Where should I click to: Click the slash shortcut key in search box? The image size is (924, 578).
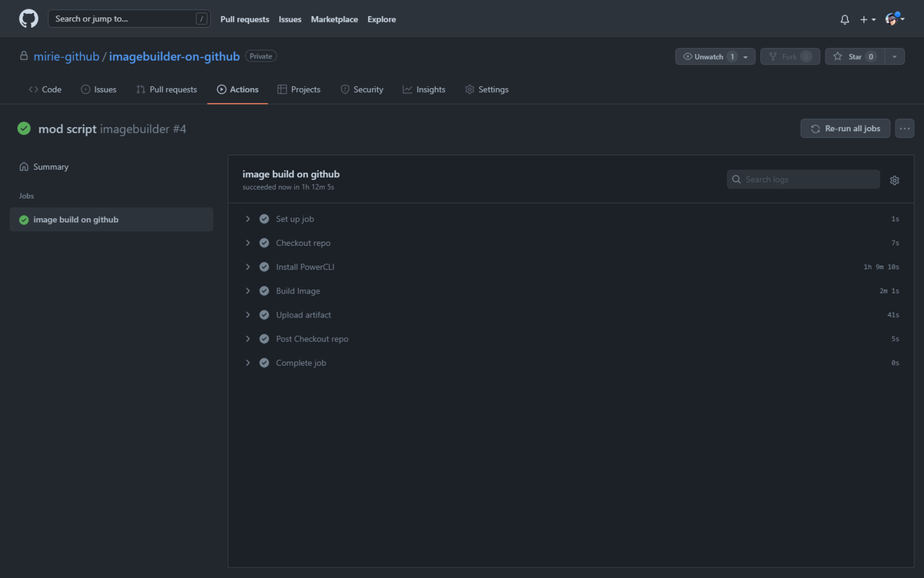click(x=201, y=18)
